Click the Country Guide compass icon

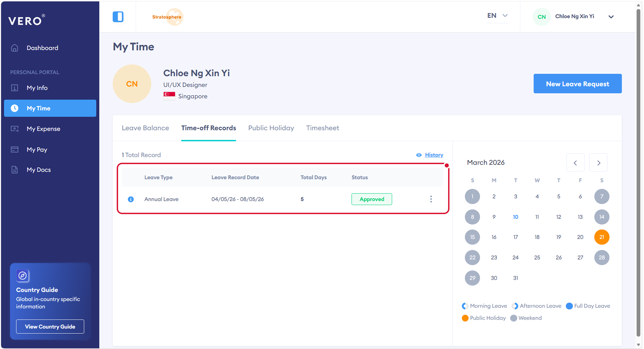[22, 276]
